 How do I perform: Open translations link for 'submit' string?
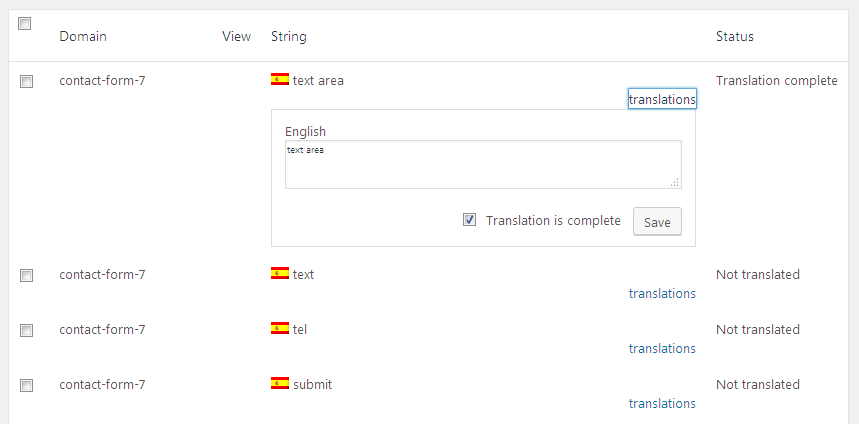pos(662,403)
